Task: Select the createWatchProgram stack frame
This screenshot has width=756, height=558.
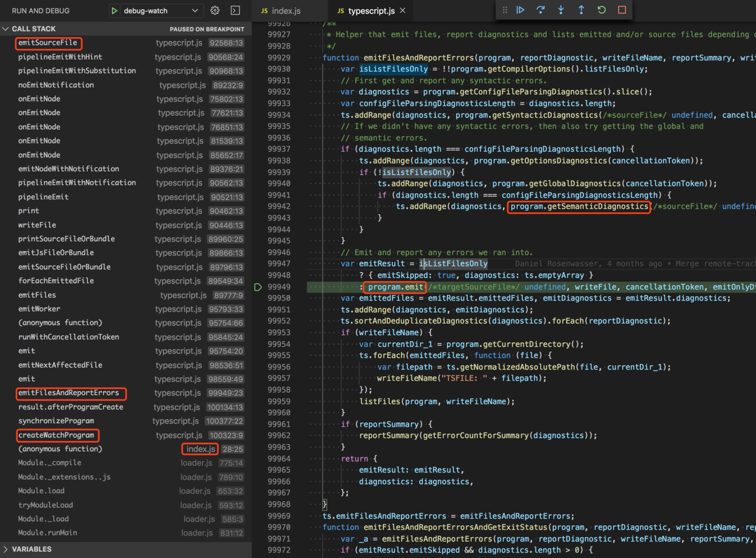Action: (x=56, y=435)
